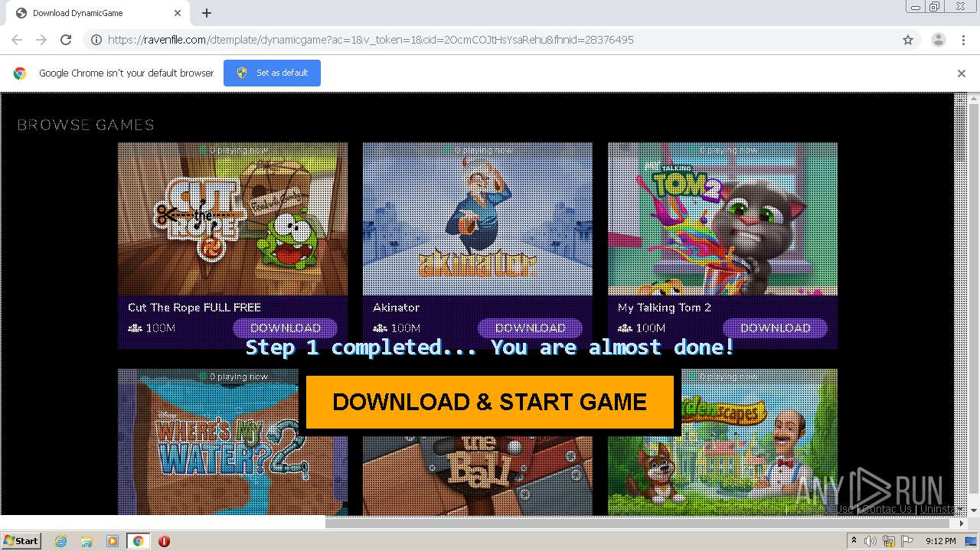Open Windows Media Player from taskbar
This screenshot has height=551, width=980.
[113, 541]
